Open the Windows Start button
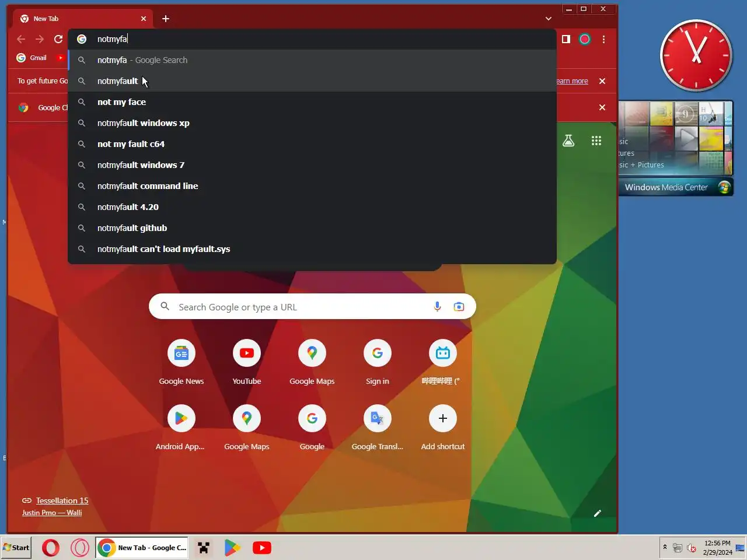This screenshot has height=560, width=747. (16, 548)
